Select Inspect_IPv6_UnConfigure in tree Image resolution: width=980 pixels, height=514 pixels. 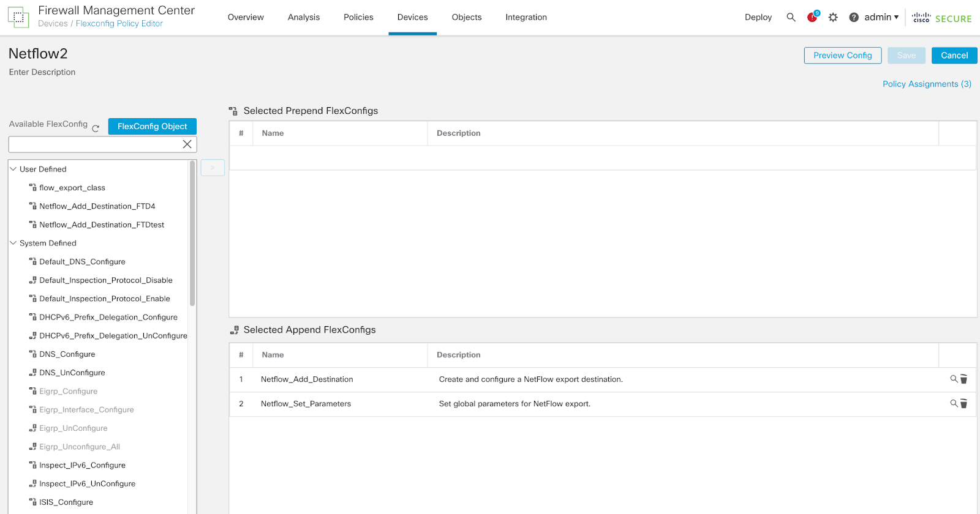click(88, 483)
